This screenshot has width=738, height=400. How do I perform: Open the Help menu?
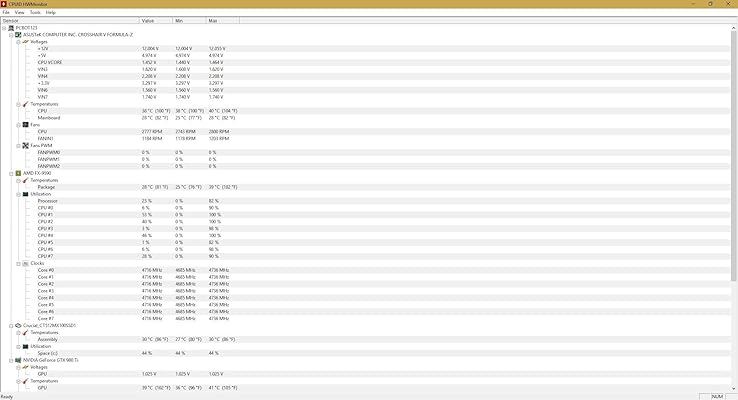[50, 12]
